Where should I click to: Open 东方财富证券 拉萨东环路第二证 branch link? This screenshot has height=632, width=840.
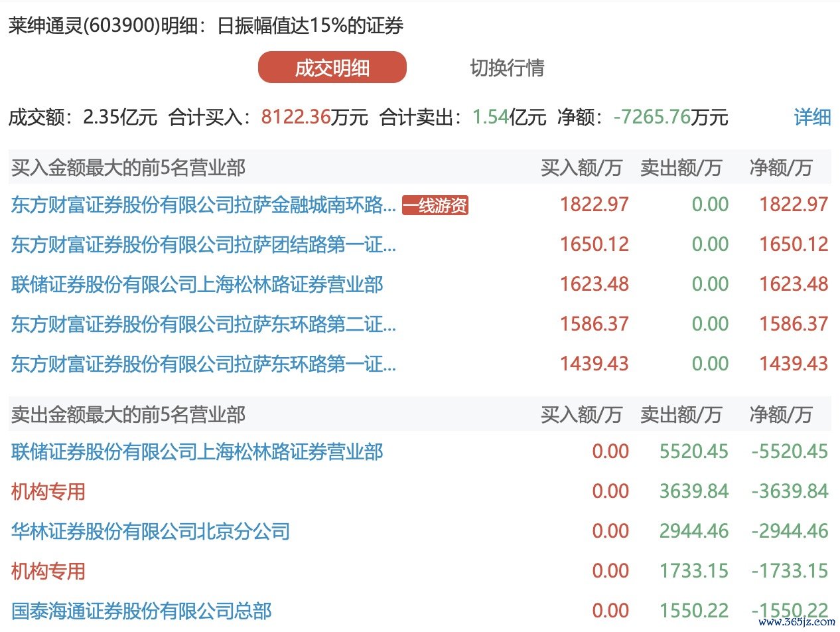tap(204, 325)
